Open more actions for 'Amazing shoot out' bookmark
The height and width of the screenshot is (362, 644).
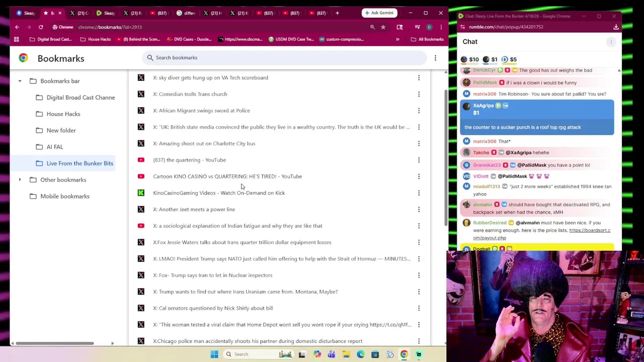(419, 143)
